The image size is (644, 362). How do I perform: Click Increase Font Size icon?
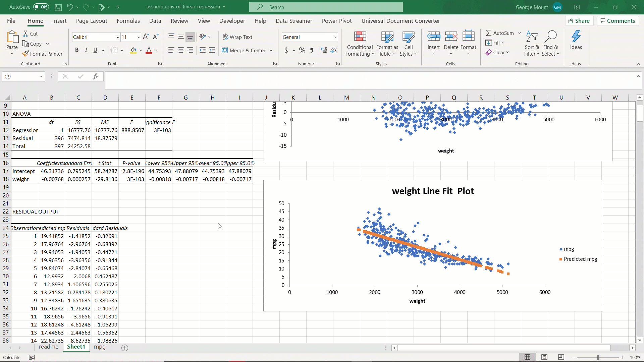tap(146, 37)
